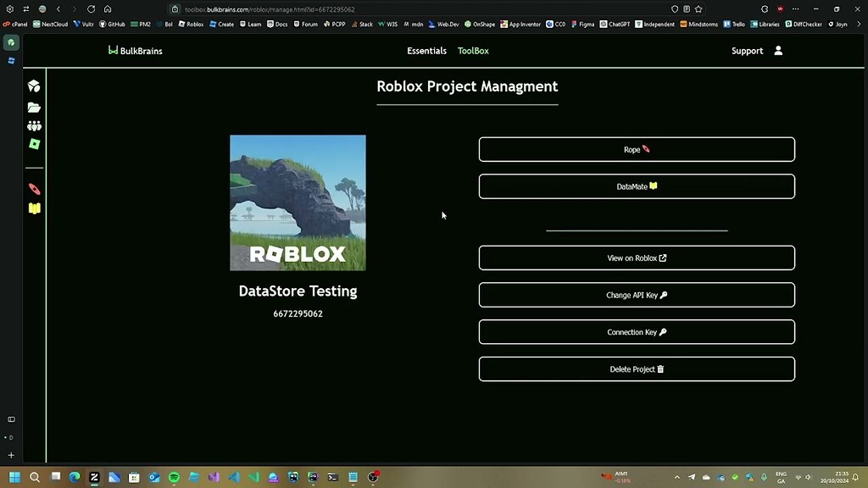Toggle the tracking protection shield in address bar
This screenshot has width=868, height=488.
[x=675, y=8]
